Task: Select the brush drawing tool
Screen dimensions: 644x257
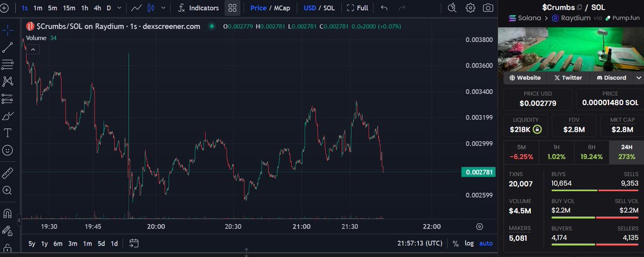Action: pyautogui.click(x=8, y=116)
